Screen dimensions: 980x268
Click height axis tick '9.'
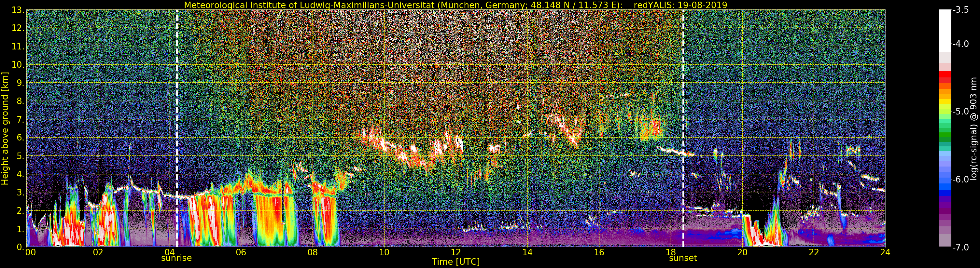(20, 83)
